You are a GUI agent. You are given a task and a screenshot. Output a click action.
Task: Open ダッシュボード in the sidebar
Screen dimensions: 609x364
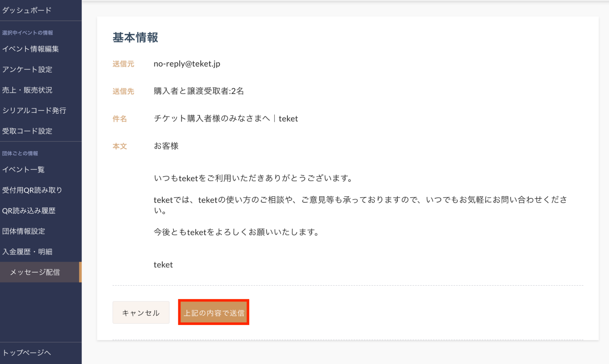(x=27, y=10)
